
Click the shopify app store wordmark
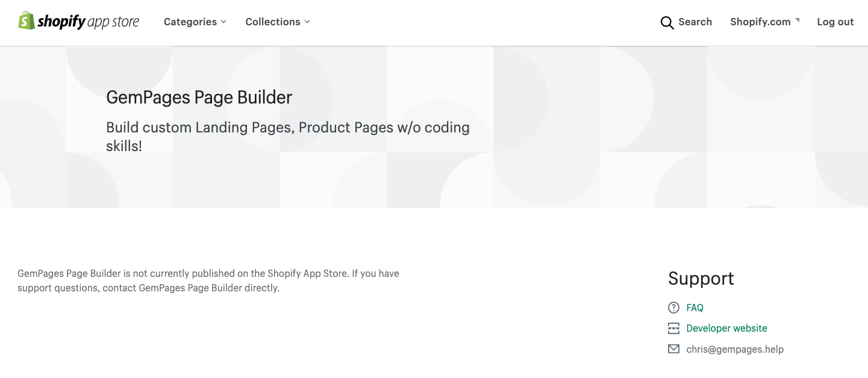coord(88,22)
